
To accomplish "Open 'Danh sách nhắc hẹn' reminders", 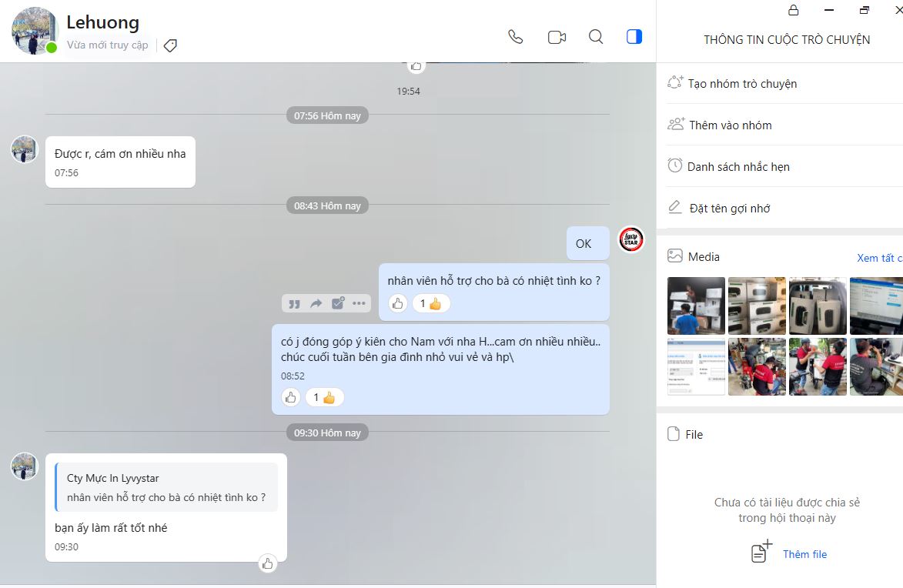I will pyautogui.click(x=737, y=166).
